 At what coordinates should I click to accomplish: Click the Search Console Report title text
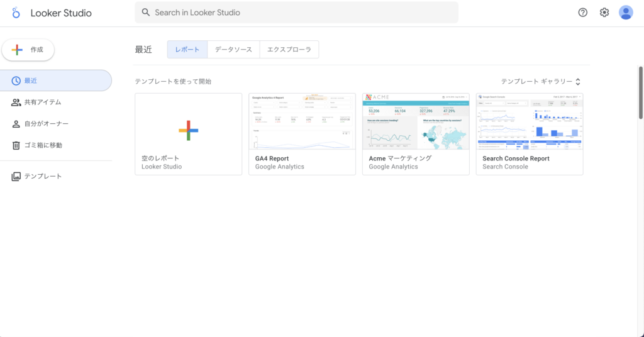pos(516,158)
